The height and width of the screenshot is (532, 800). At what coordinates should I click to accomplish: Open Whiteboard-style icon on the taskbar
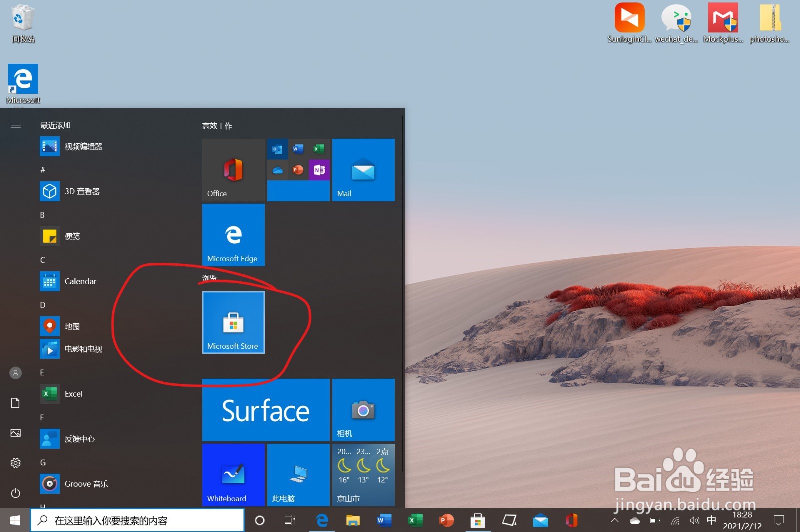click(509, 520)
